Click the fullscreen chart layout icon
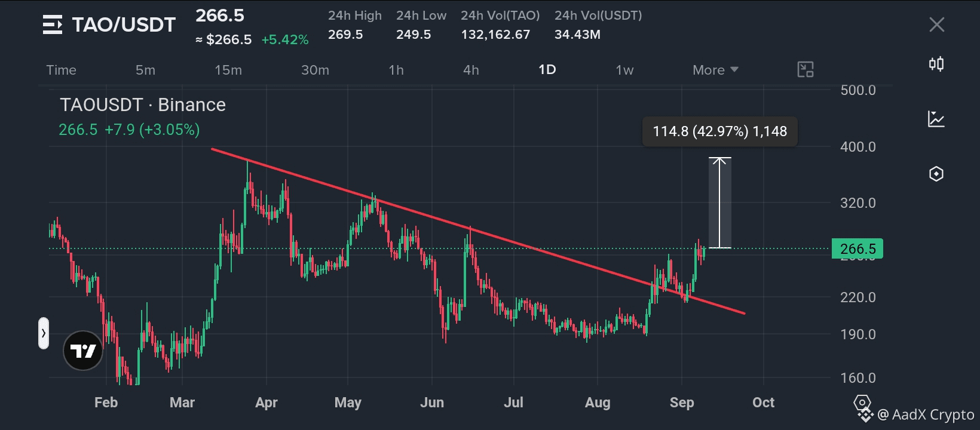 pos(806,70)
